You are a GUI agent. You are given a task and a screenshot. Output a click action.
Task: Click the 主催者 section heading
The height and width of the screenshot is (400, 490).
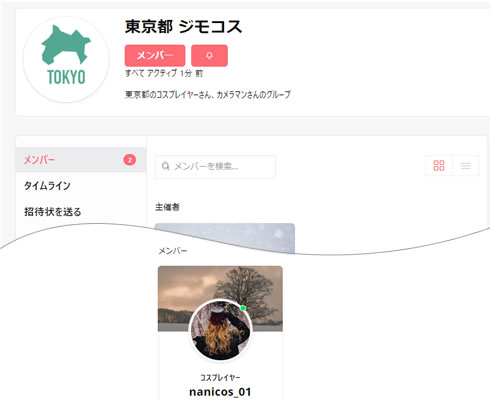click(x=167, y=207)
